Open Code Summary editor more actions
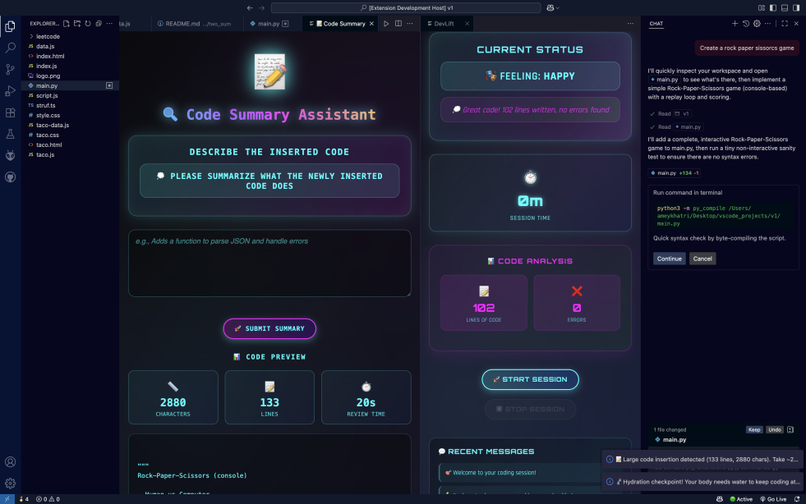 [x=410, y=24]
